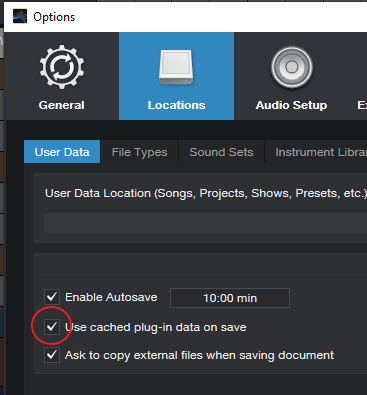The width and height of the screenshot is (367, 395).
Task: Switch to the File Types tab
Action: 139,152
